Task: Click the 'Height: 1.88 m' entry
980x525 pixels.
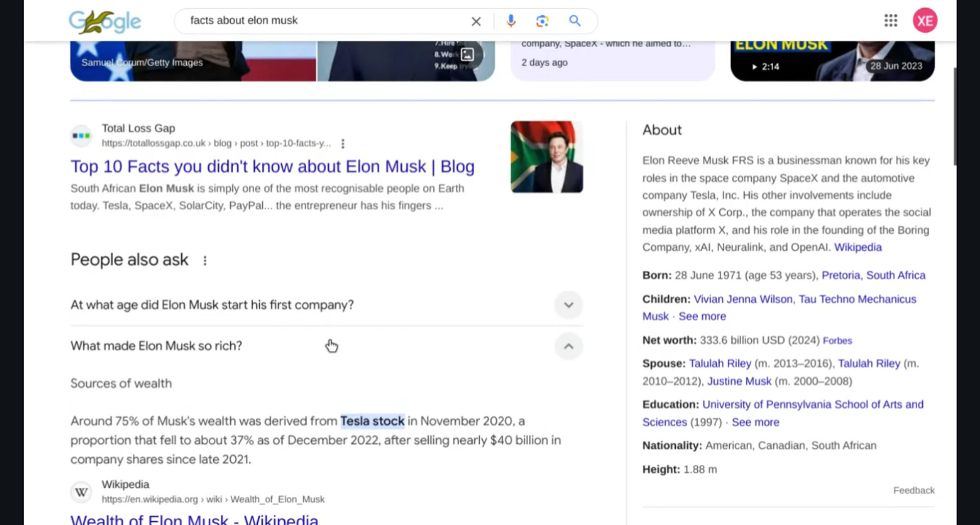Action: click(679, 469)
